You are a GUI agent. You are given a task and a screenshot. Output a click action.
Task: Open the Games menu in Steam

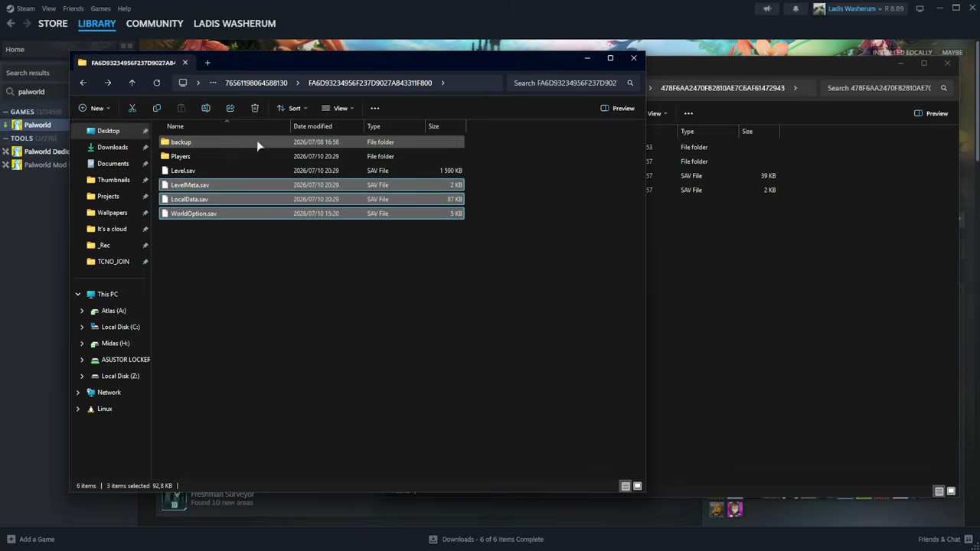click(100, 8)
